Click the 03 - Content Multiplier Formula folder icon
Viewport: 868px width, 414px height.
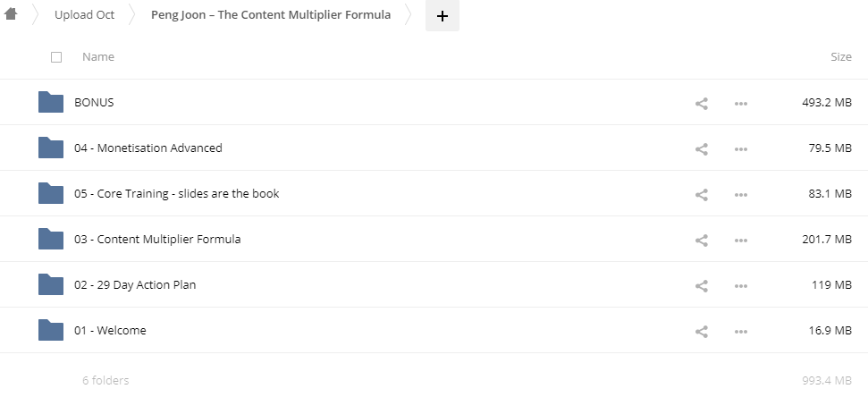pyautogui.click(x=51, y=240)
